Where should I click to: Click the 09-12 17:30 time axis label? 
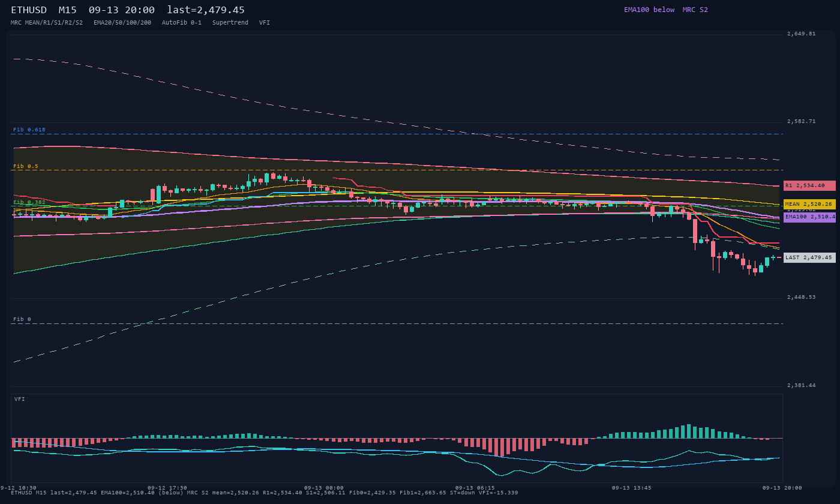[167, 488]
